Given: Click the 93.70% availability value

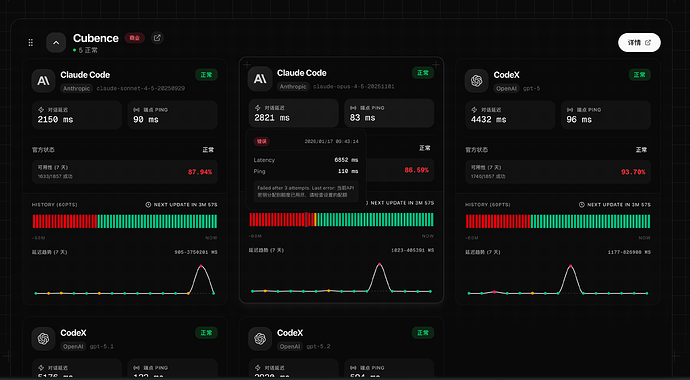Looking at the screenshot, I should 633,172.
